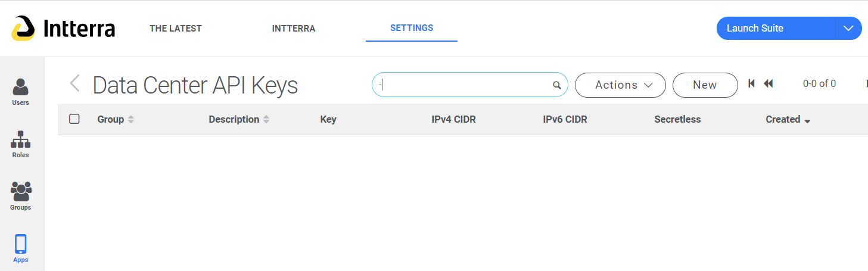Screen dimensions: 868x271
Task: Open the Actions dropdown
Action: pos(620,85)
